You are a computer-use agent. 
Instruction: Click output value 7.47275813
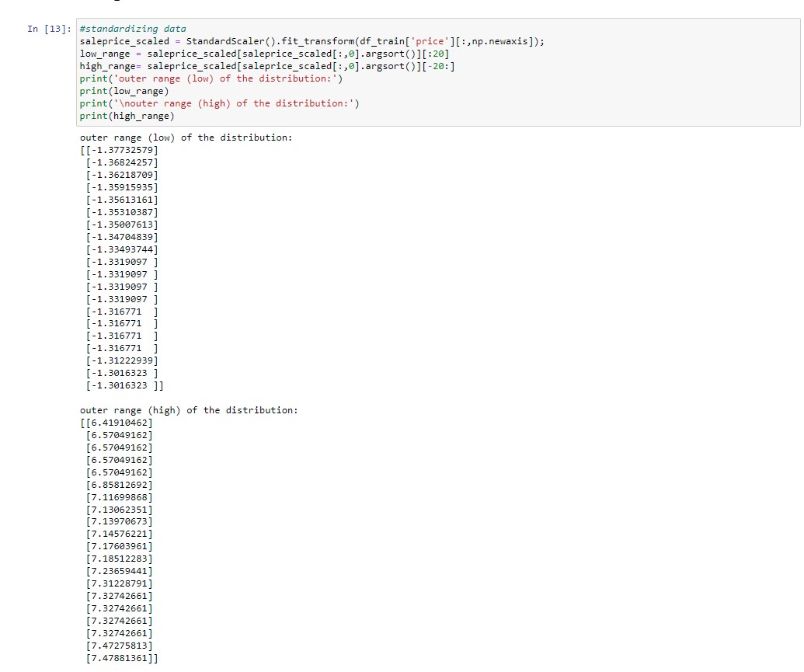pos(120,646)
